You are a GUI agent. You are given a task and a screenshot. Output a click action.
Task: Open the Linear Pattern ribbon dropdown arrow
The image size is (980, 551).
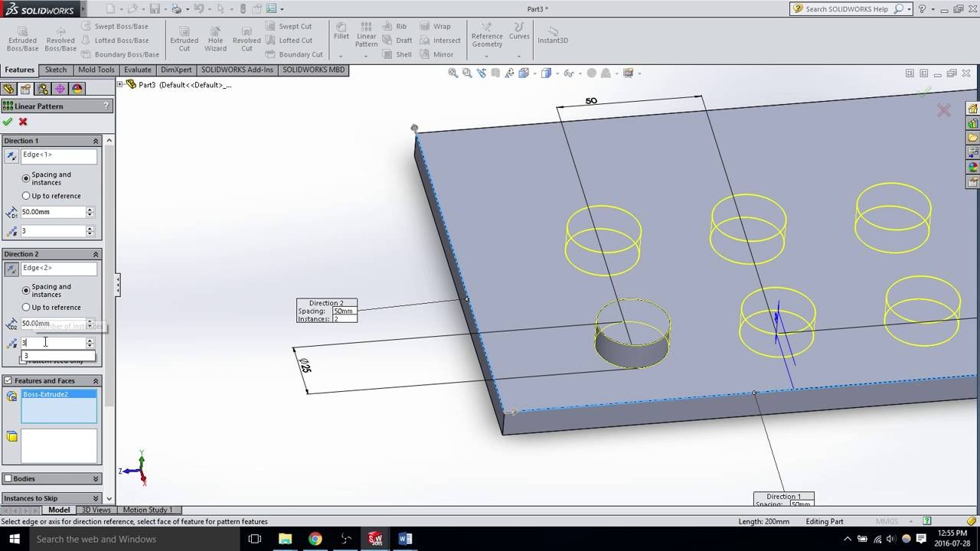(x=367, y=56)
